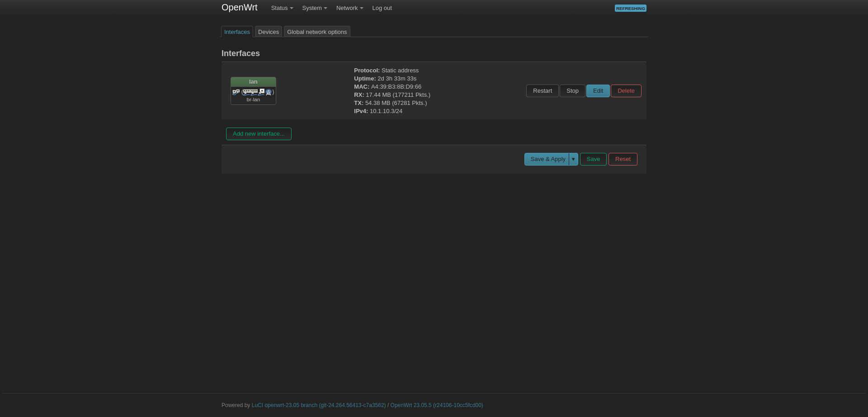Click the REFRESHING status indicator
The width and height of the screenshot is (868, 417).
tap(631, 8)
